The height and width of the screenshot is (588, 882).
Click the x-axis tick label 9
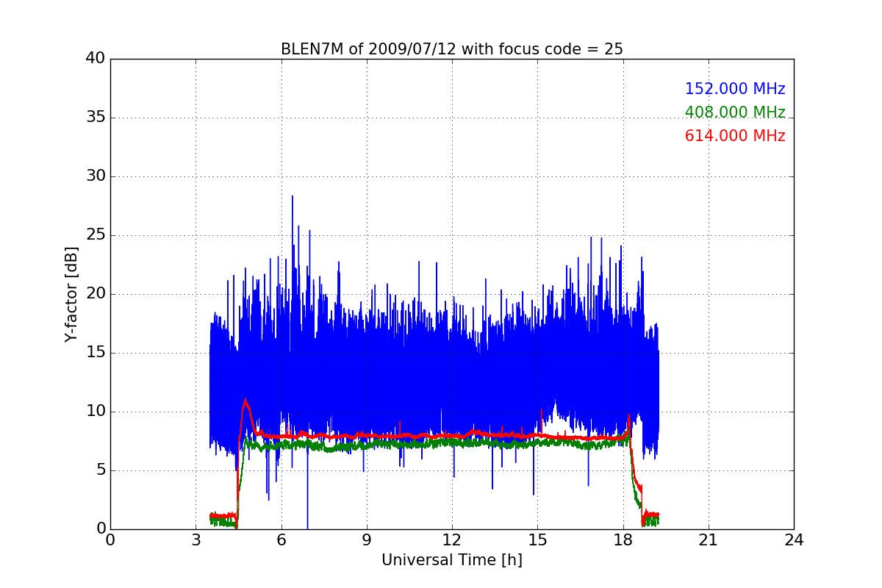pyautogui.click(x=367, y=540)
